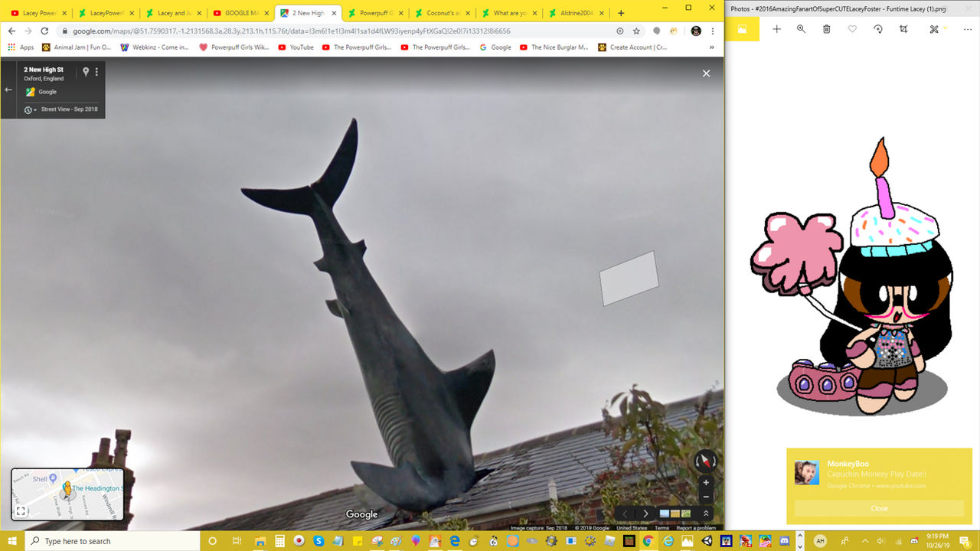Open The Nice Burglar bookmark

pos(554,47)
